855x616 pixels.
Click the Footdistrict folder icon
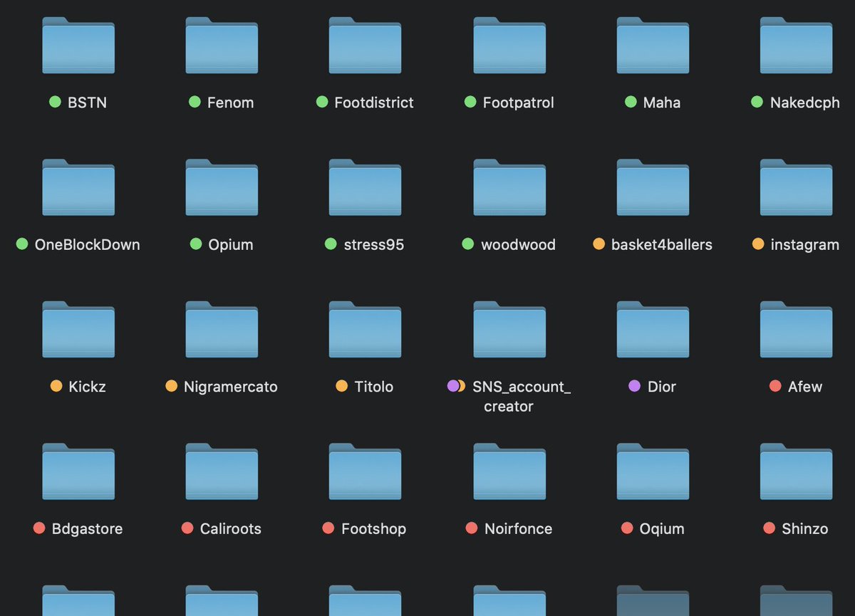pos(365,45)
